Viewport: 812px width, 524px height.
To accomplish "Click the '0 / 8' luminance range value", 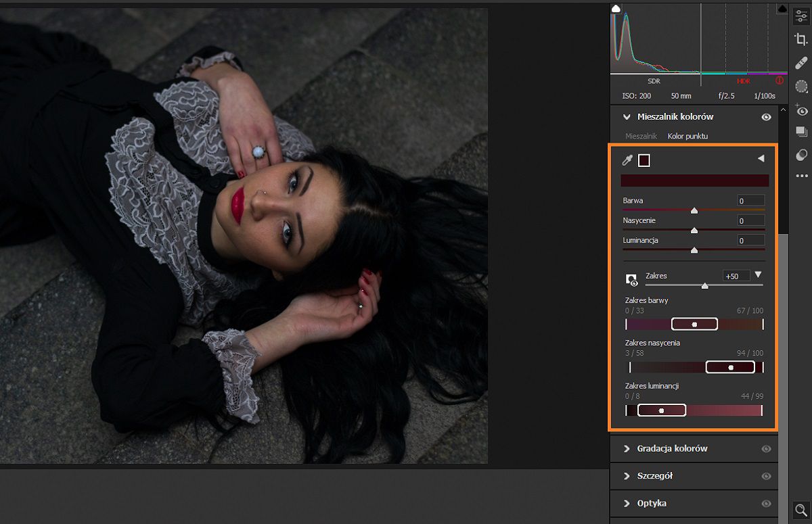I will click(632, 396).
